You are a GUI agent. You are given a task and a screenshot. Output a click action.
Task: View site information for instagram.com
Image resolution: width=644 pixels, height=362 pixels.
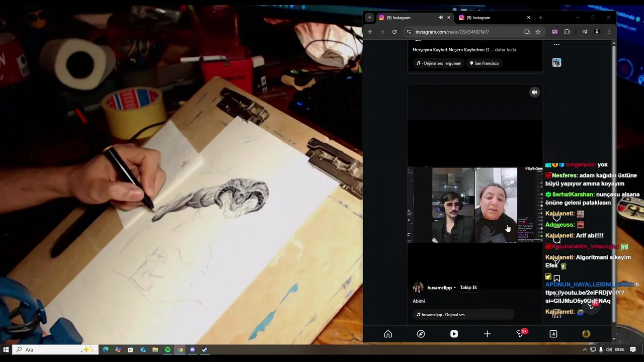(409, 32)
